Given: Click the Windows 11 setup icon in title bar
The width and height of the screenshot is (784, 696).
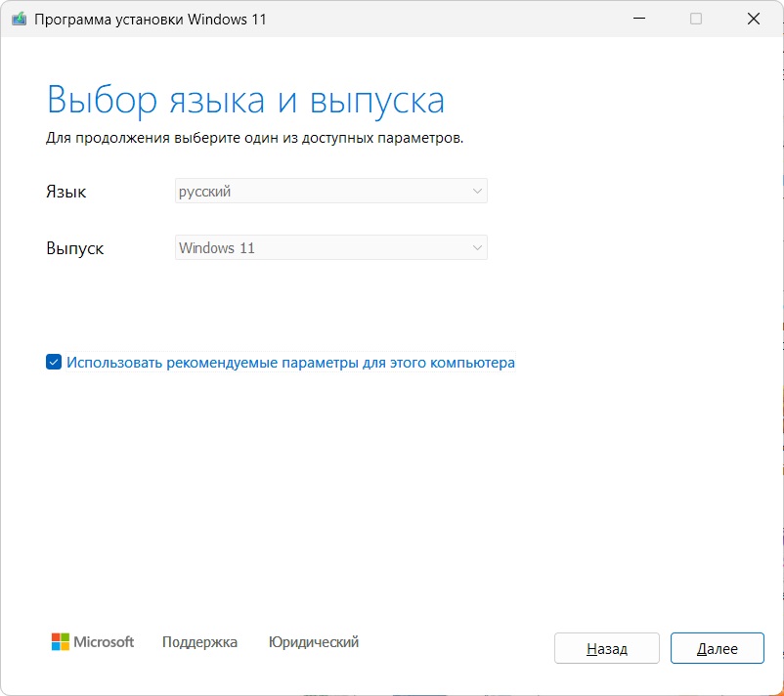Looking at the screenshot, I should 19,19.
